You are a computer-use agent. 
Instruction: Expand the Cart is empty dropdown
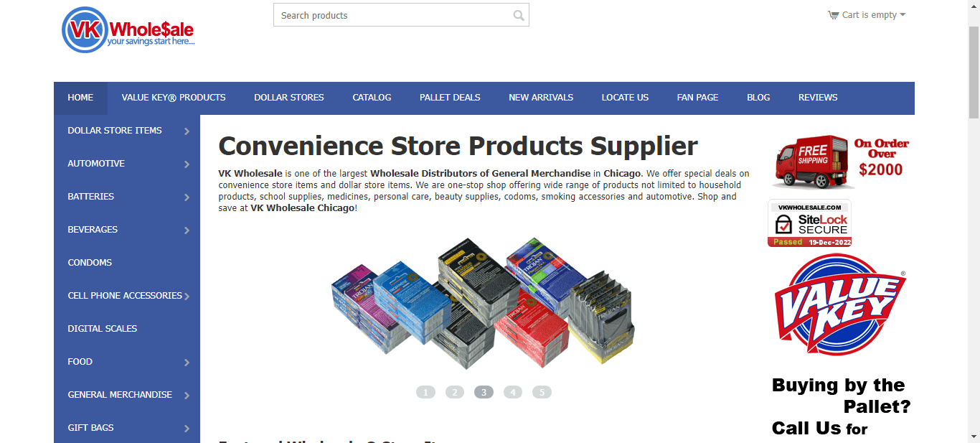pyautogui.click(x=867, y=15)
